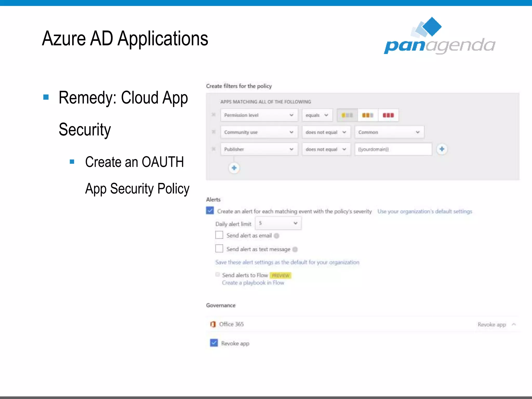Click APPS MATCHING ALL OF THE FOLLOWING label

click(266, 102)
